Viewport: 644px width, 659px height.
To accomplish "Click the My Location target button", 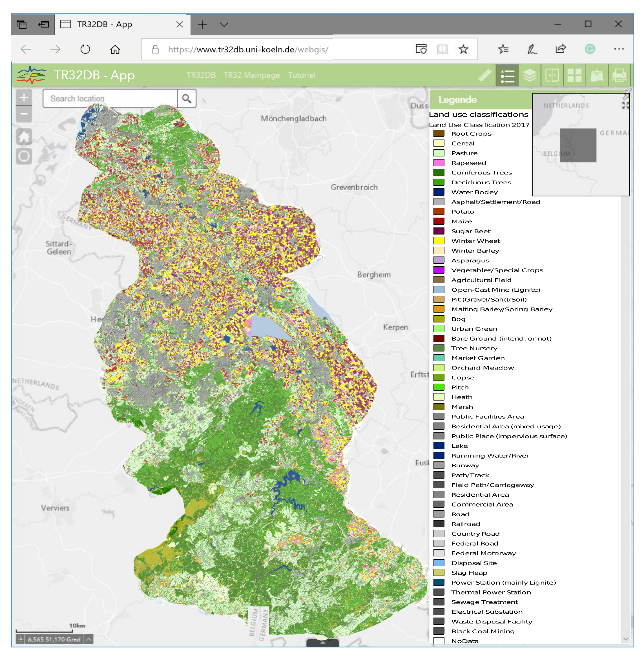I will coord(24,156).
